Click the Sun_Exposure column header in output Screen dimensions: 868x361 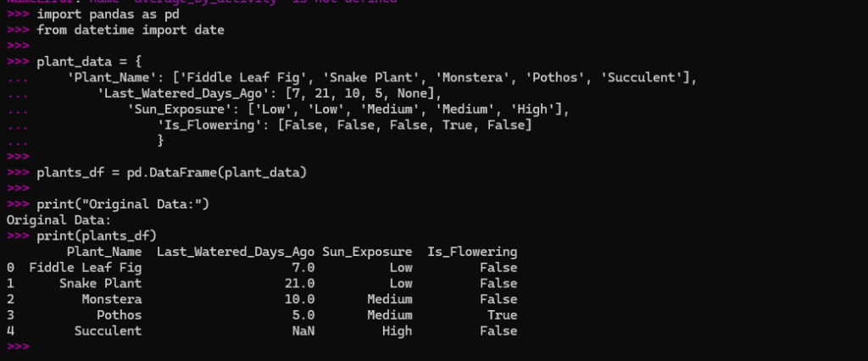[367, 252]
